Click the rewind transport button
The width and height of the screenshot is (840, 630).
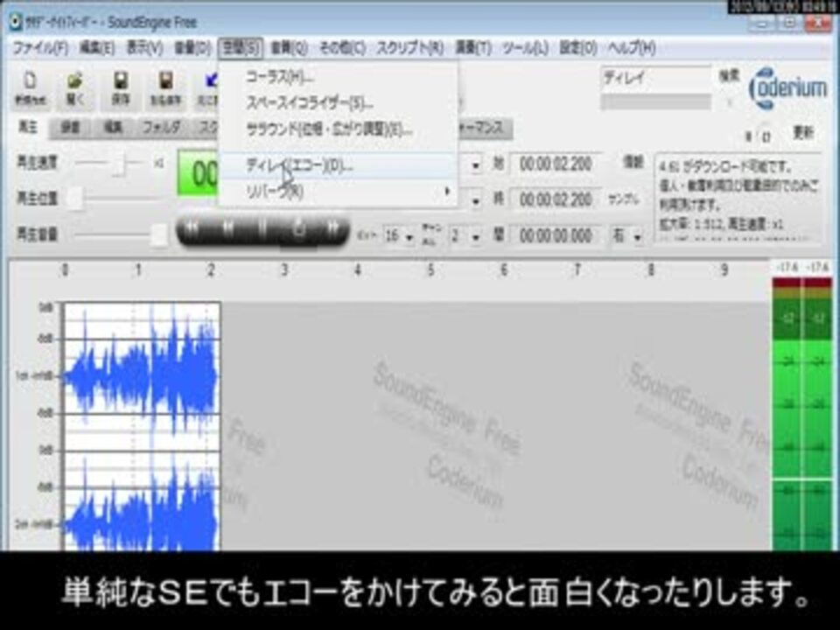228,228
